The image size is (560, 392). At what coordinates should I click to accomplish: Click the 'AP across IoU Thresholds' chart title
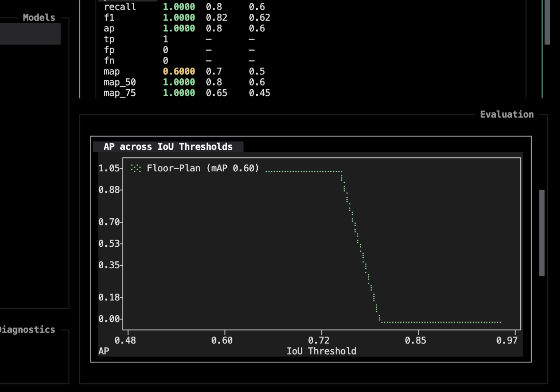tap(168, 147)
